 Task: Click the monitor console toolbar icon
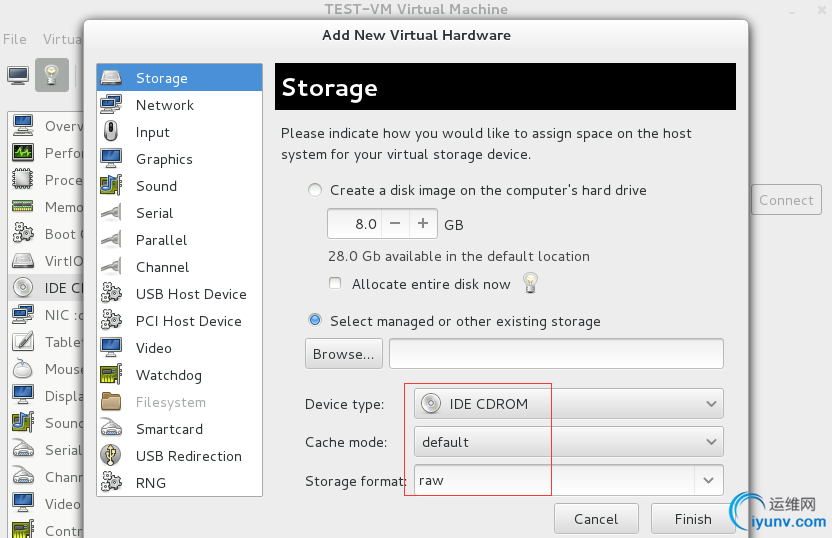(18, 75)
